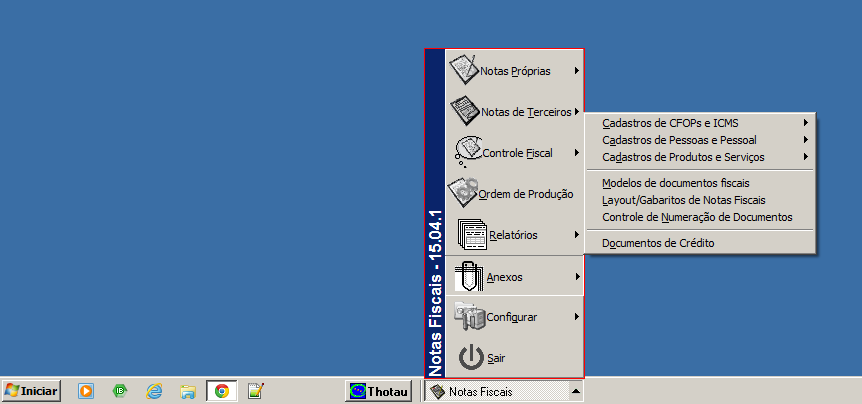Image resolution: width=862 pixels, height=404 pixels.
Task: Click the Anexos paperclip icon
Action: [469, 276]
